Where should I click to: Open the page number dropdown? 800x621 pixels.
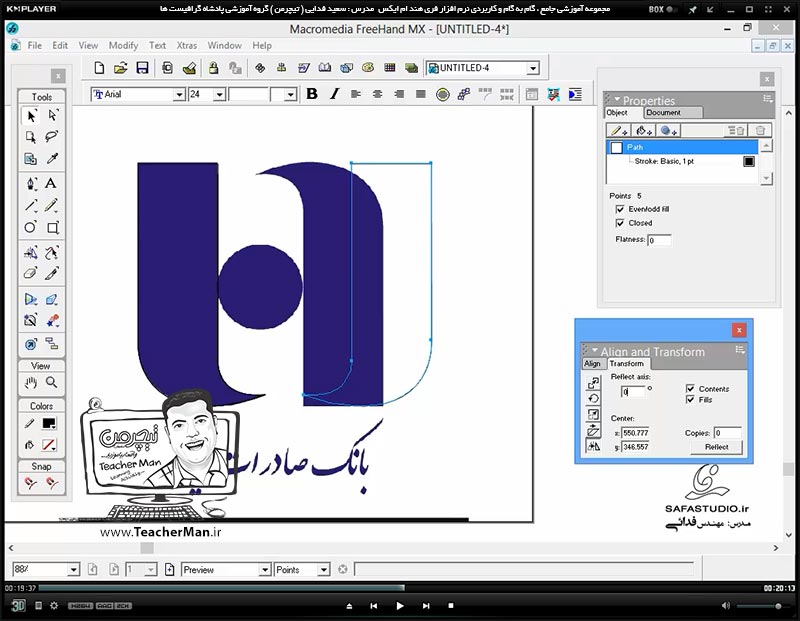(x=151, y=569)
